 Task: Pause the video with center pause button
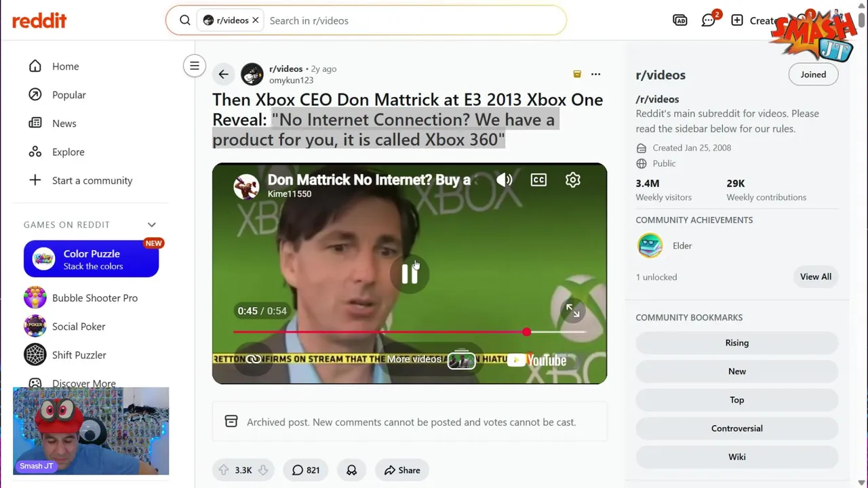coord(410,274)
